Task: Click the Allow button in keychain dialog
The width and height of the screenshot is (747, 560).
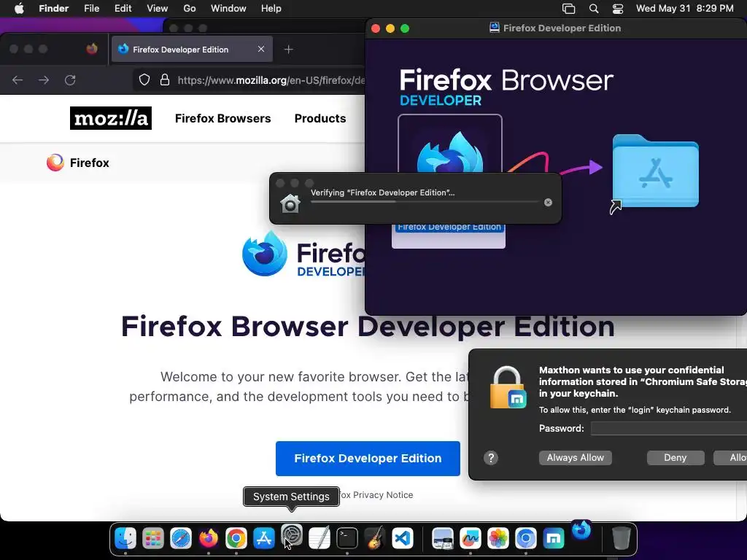Action: (730, 458)
